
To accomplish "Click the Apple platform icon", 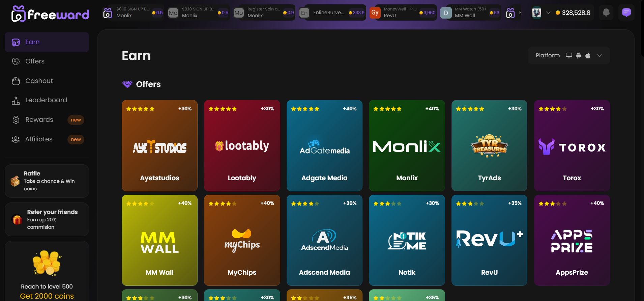I will pos(588,56).
